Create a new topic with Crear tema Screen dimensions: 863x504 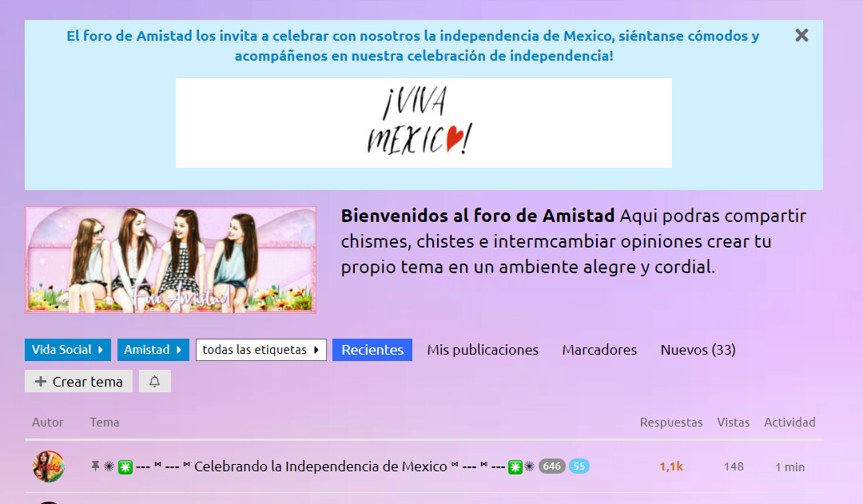(x=78, y=381)
